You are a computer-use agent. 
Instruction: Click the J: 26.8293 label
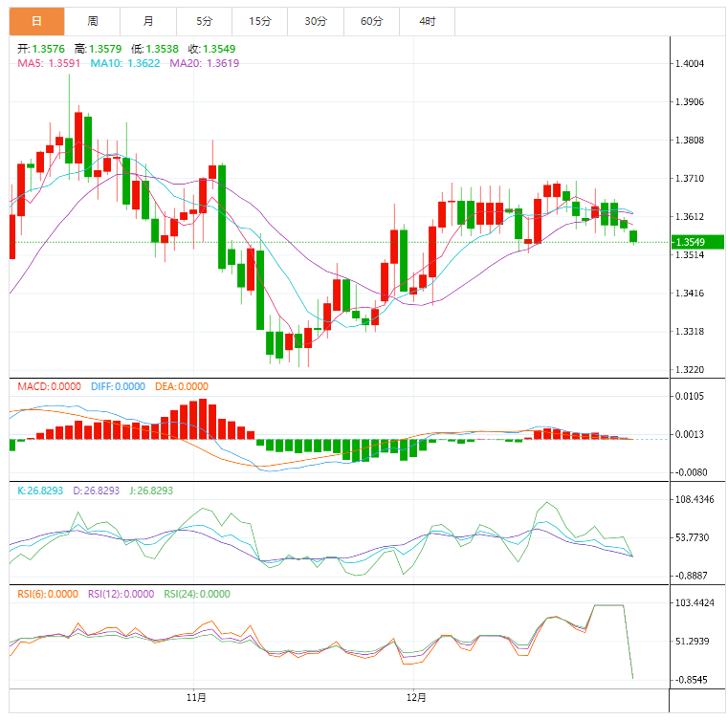(151, 491)
